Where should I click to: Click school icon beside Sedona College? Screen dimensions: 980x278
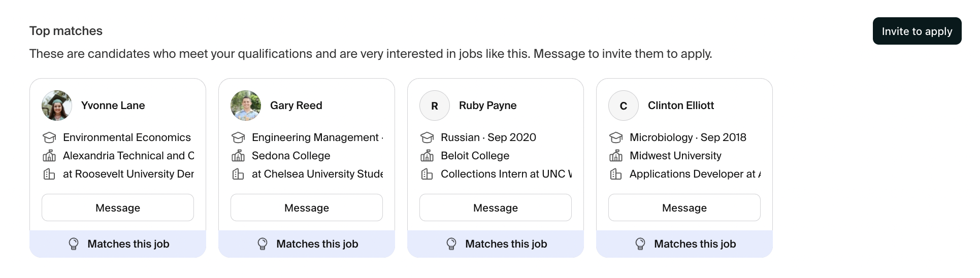(238, 156)
